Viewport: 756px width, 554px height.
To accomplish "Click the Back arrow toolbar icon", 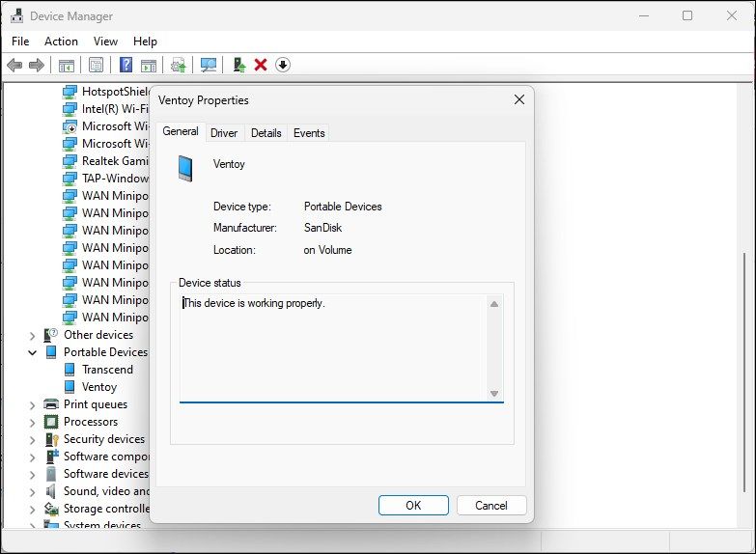I will coord(14,65).
